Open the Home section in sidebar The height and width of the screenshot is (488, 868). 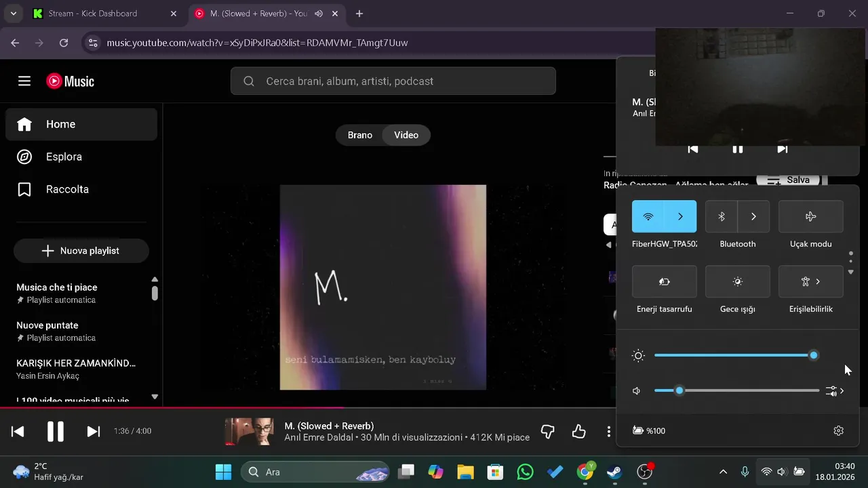[x=81, y=124]
